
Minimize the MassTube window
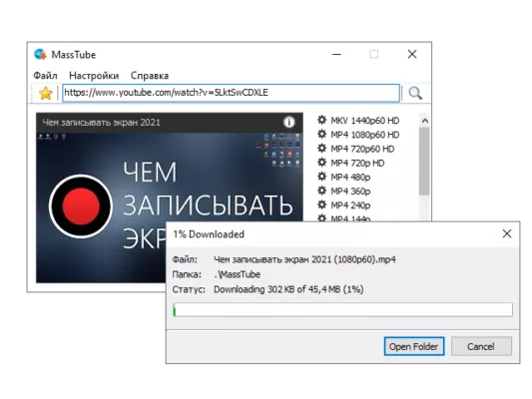click(x=336, y=54)
